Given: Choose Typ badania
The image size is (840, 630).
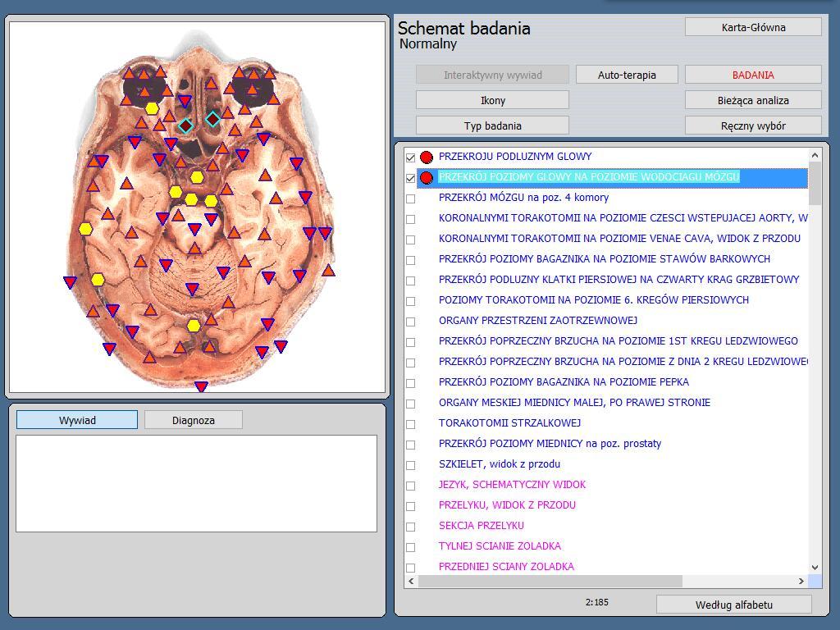Looking at the screenshot, I should [492, 126].
